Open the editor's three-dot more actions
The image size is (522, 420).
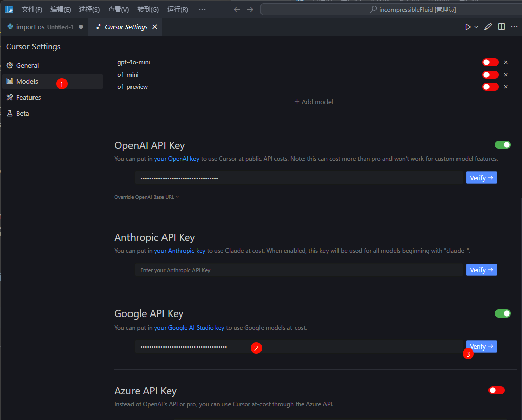[x=514, y=27]
